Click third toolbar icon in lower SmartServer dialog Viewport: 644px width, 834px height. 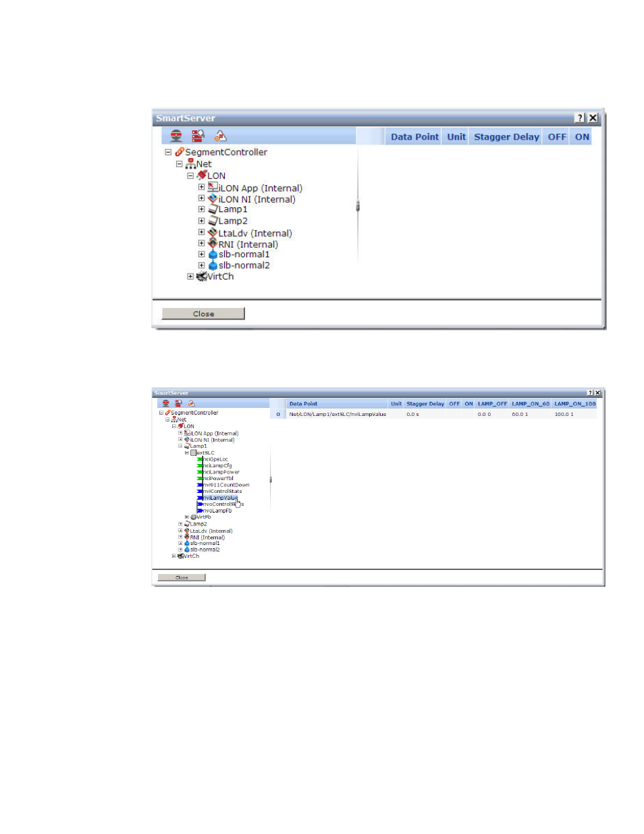click(191, 403)
